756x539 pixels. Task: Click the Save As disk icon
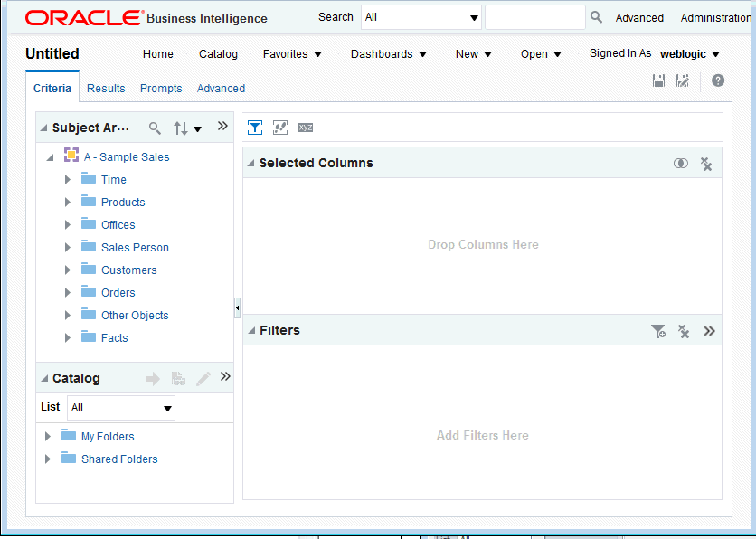point(682,80)
